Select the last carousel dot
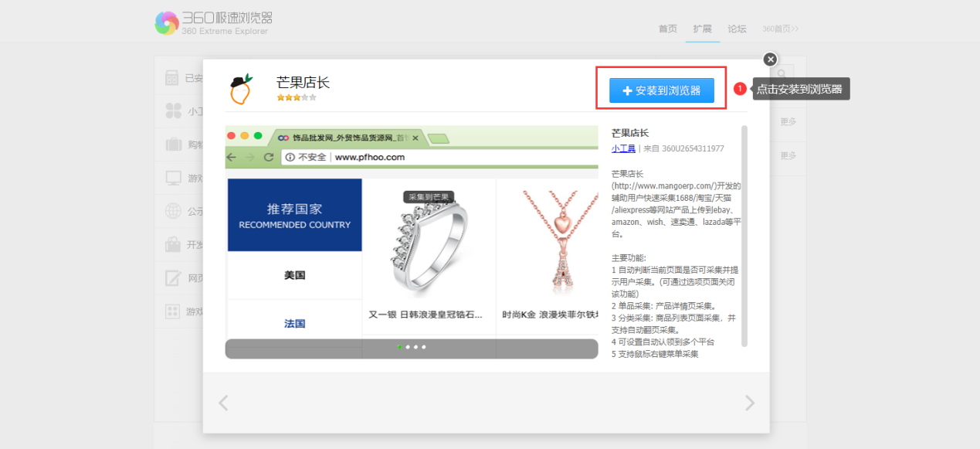This screenshot has height=449, width=980. (x=424, y=347)
